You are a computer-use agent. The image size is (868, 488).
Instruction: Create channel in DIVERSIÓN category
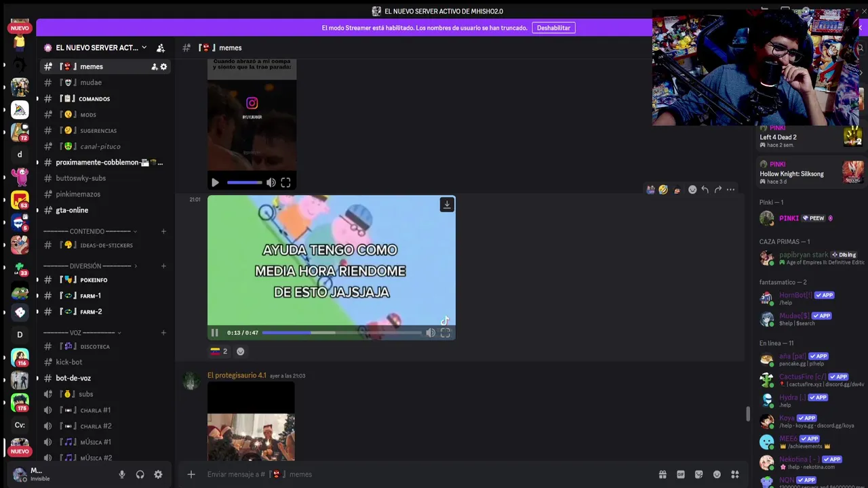click(163, 266)
